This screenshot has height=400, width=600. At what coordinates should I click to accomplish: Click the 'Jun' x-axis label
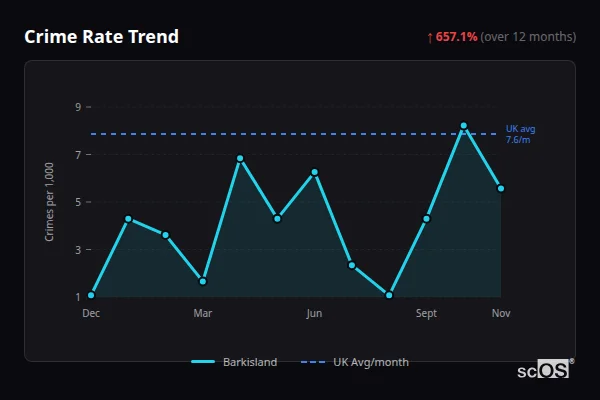(314, 313)
